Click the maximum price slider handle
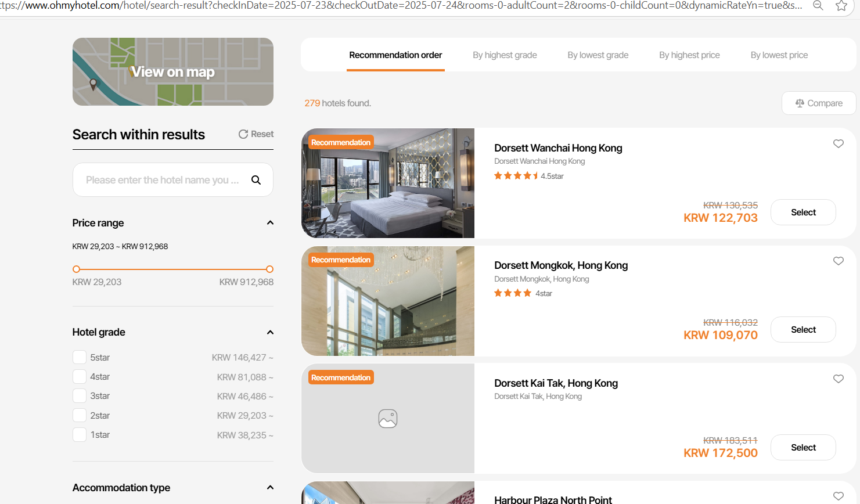 (x=269, y=269)
